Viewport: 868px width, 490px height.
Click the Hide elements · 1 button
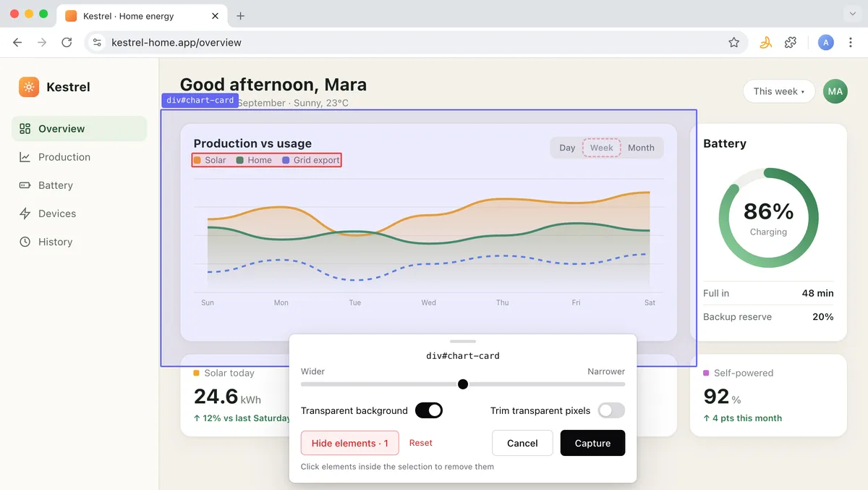coord(350,443)
